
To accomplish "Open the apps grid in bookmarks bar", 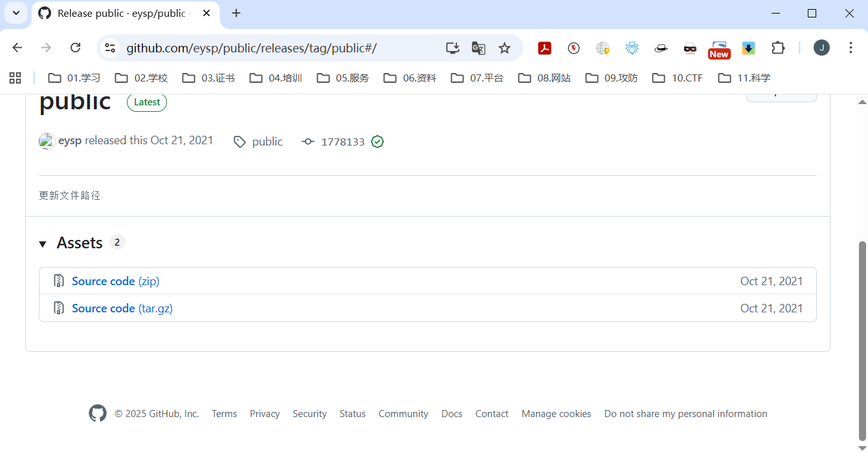I will [15, 78].
